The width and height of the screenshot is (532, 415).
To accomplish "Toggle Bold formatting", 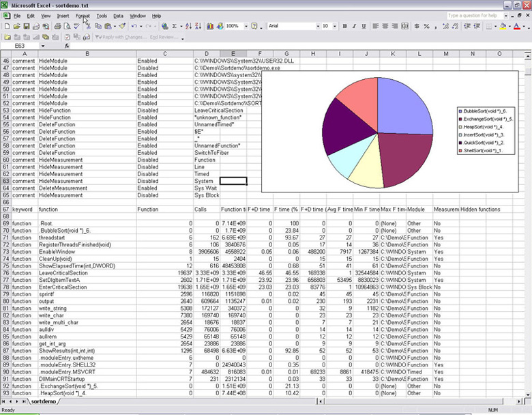I will point(344,26).
